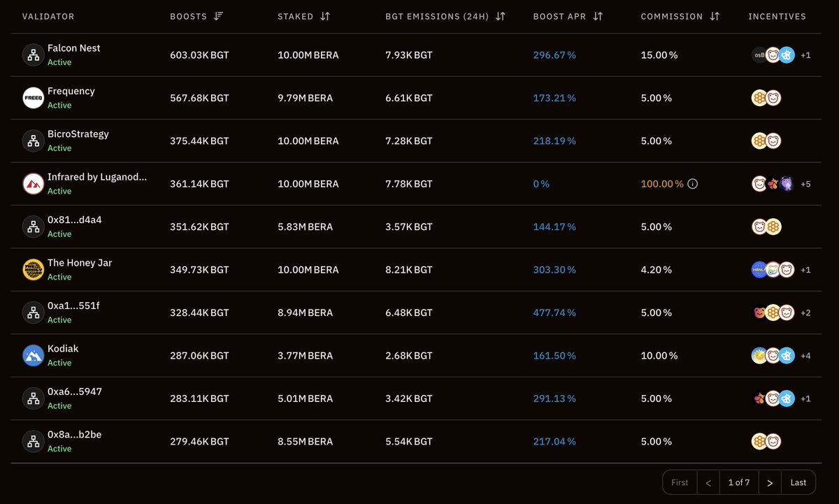Open Infrared by Luganod... validator
839x504 pixels.
[x=97, y=177]
